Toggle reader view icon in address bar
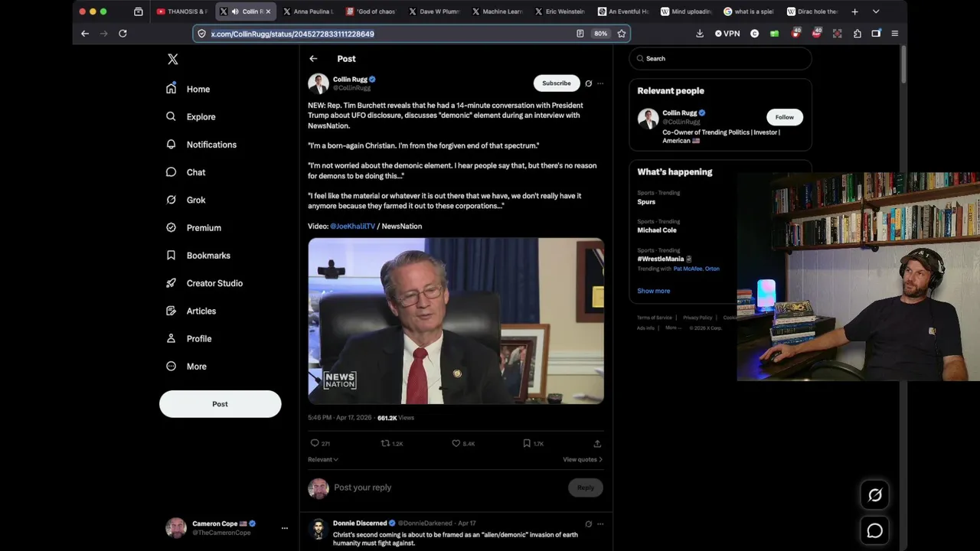 [x=580, y=34]
